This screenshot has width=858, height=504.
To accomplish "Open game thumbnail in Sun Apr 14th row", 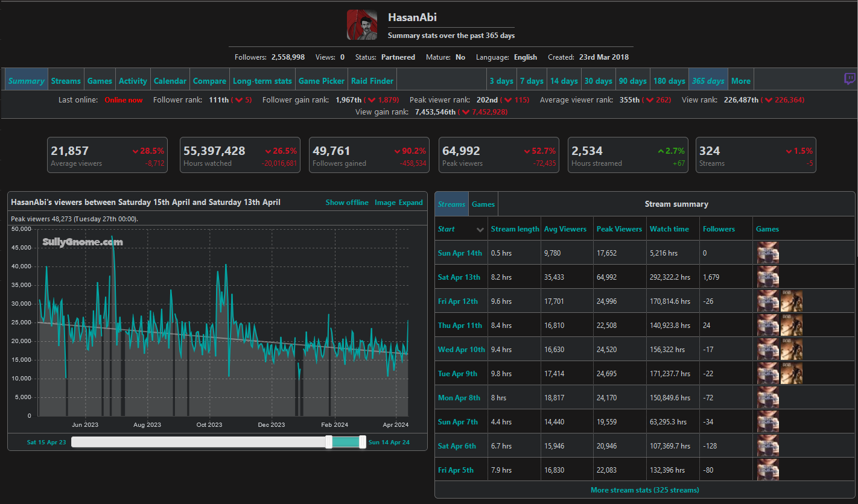I will (768, 253).
